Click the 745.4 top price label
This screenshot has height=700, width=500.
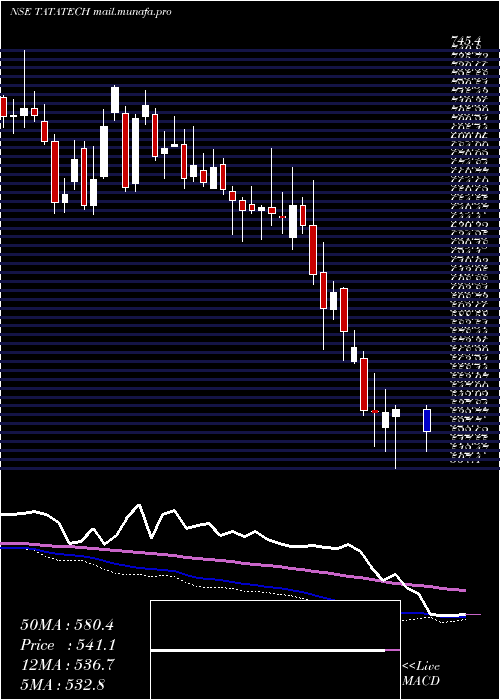click(468, 42)
